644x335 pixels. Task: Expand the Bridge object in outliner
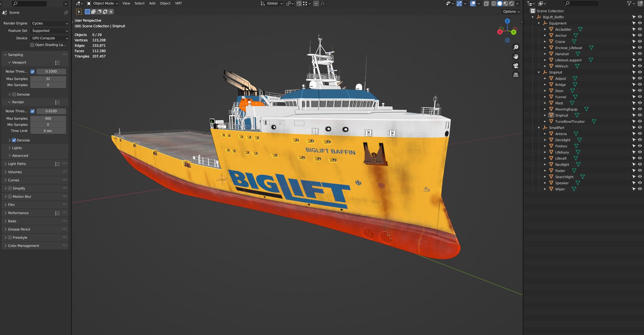coord(545,85)
